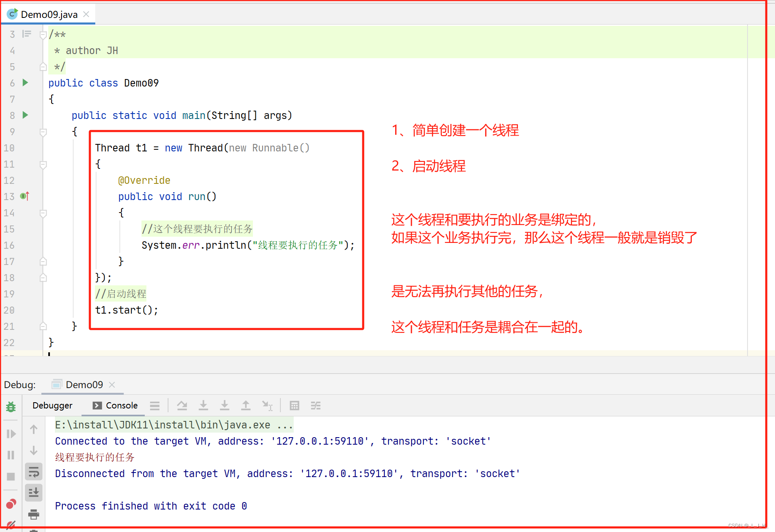Click Resume Program button
Image resolution: width=775 pixels, height=532 pixels.
click(x=11, y=434)
